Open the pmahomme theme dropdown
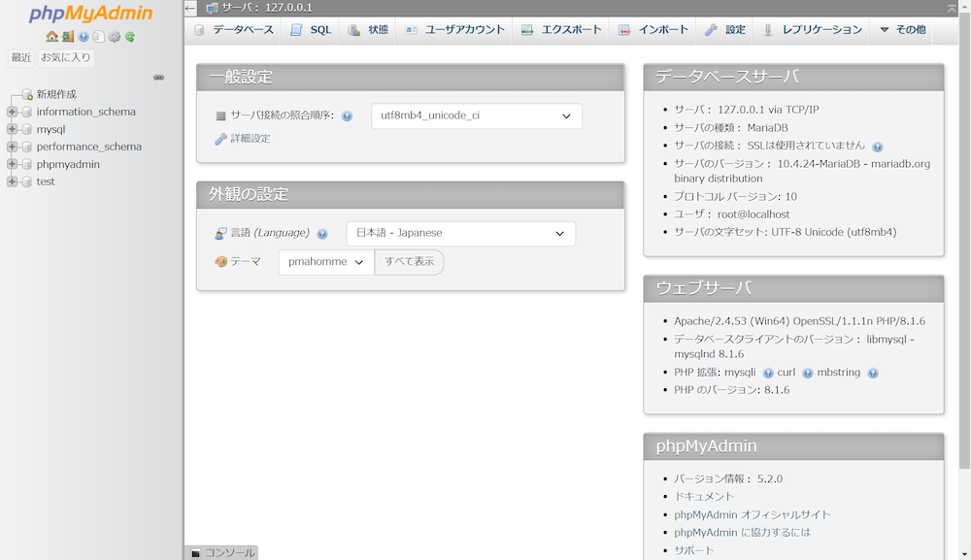 [326, 262]
